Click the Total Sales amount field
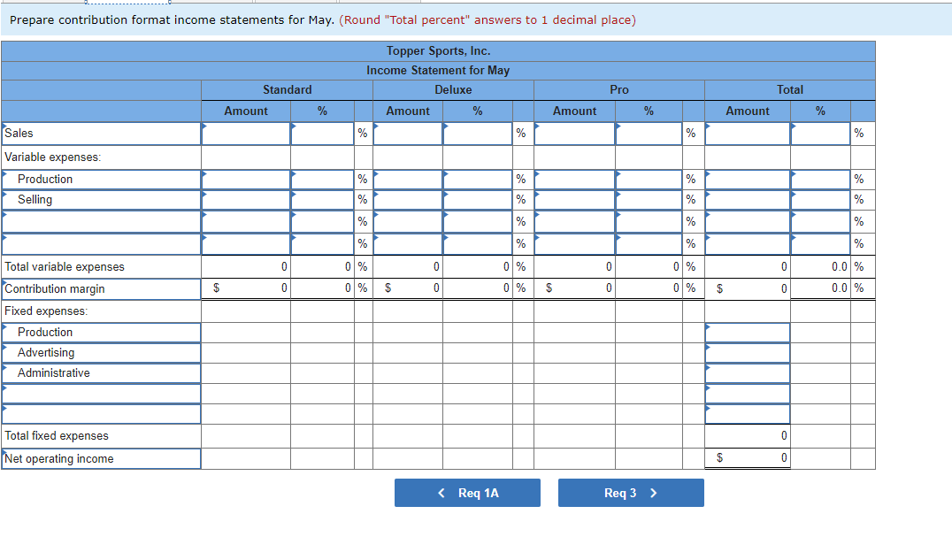This screenshot has height=560, width=952. coord(748,134)
